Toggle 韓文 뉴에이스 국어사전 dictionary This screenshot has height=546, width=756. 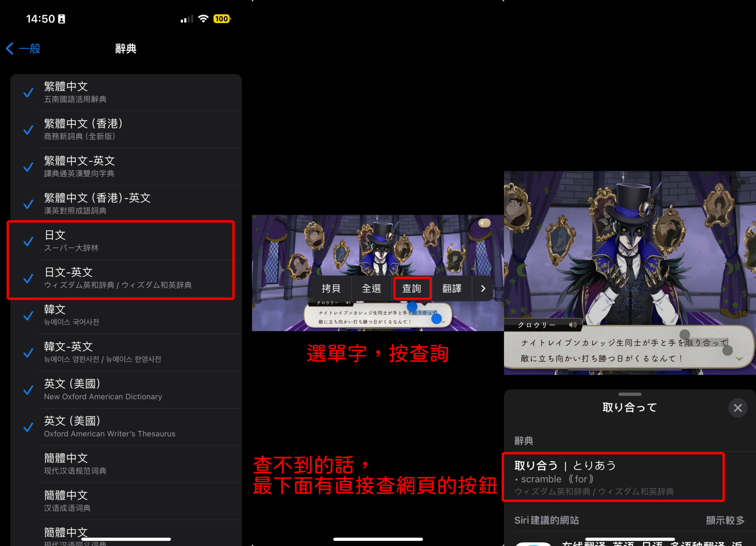click(x=126, y=315)
